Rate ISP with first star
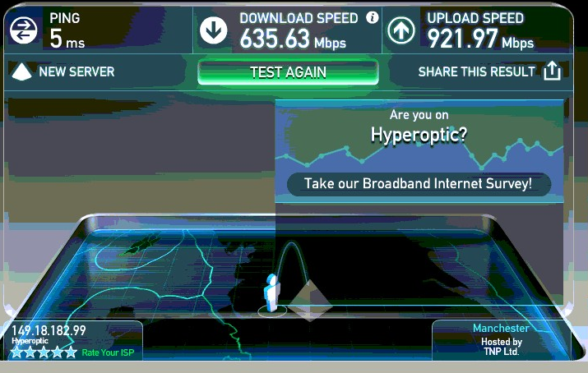This screenshot has width=588, height=373. coord(16,352)
